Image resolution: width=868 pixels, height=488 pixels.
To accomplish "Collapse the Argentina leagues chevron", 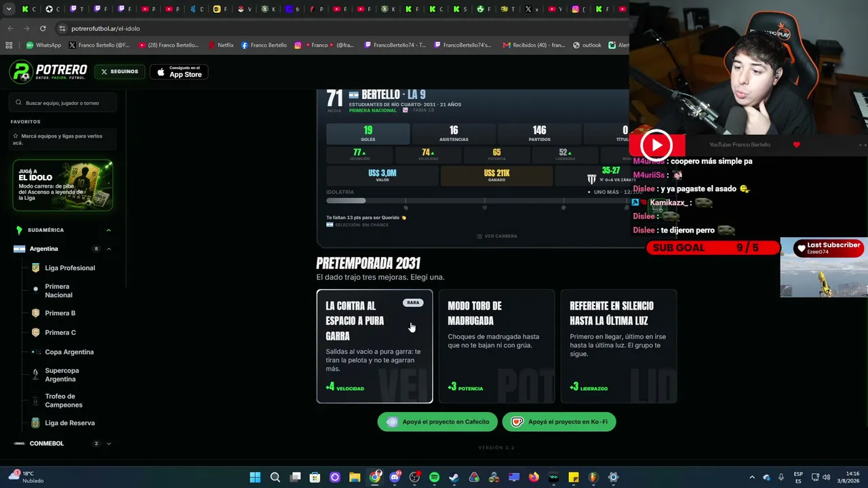I will 108,249.
